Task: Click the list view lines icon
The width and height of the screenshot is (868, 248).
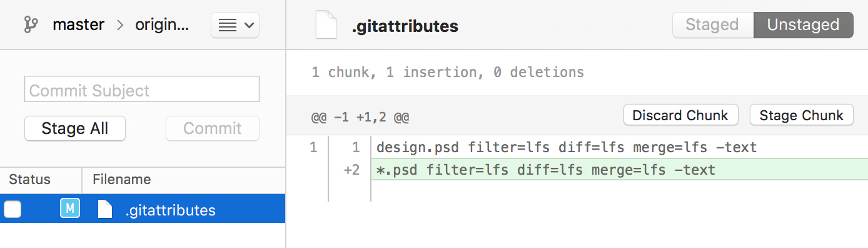Action: click(228, 26)
